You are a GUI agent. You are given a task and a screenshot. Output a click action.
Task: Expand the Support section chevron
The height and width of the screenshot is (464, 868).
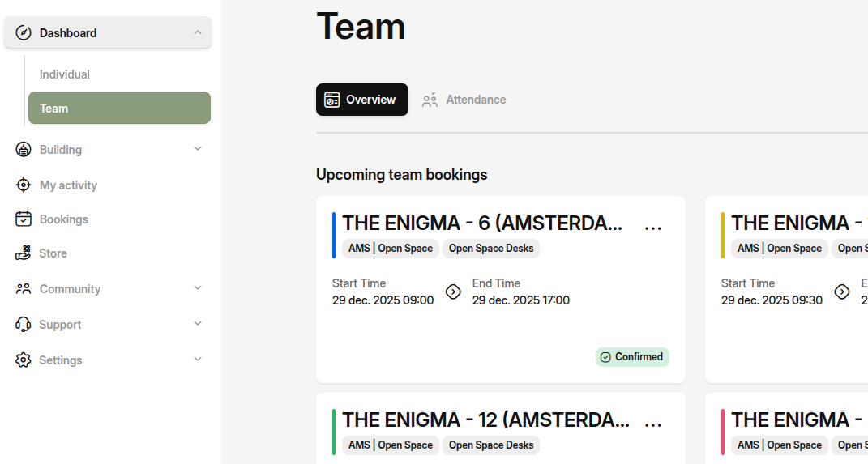(x=198, y=324)
